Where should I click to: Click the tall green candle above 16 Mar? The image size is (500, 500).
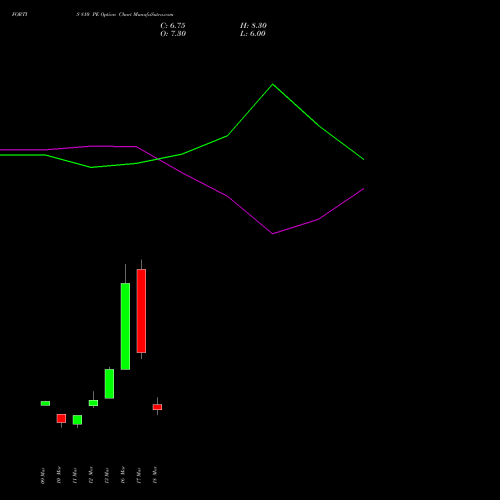(x=125, y=326)
